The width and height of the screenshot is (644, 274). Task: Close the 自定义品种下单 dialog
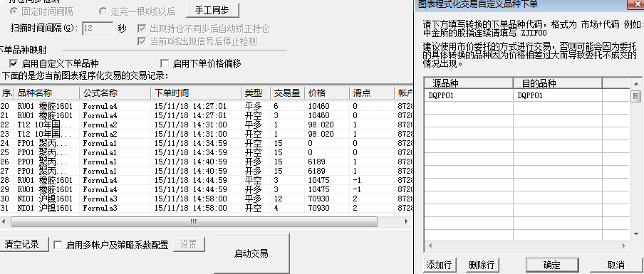coord(636,4)
